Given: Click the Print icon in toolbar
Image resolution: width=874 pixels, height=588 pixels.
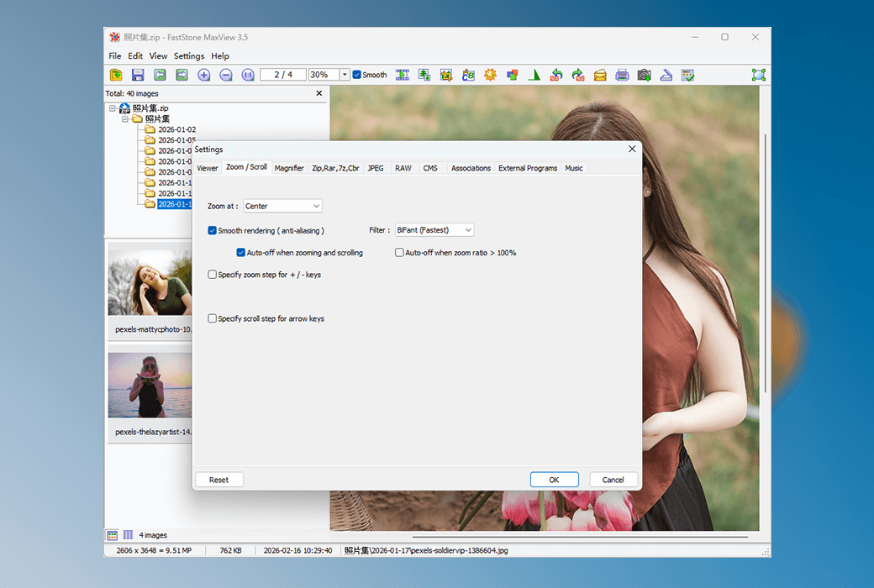Looking at the screenshot, I should [x=622, y=75].
